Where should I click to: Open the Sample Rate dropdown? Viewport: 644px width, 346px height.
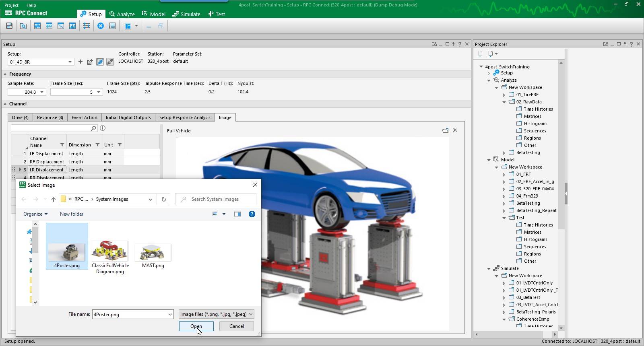click(x=42, y=92)
